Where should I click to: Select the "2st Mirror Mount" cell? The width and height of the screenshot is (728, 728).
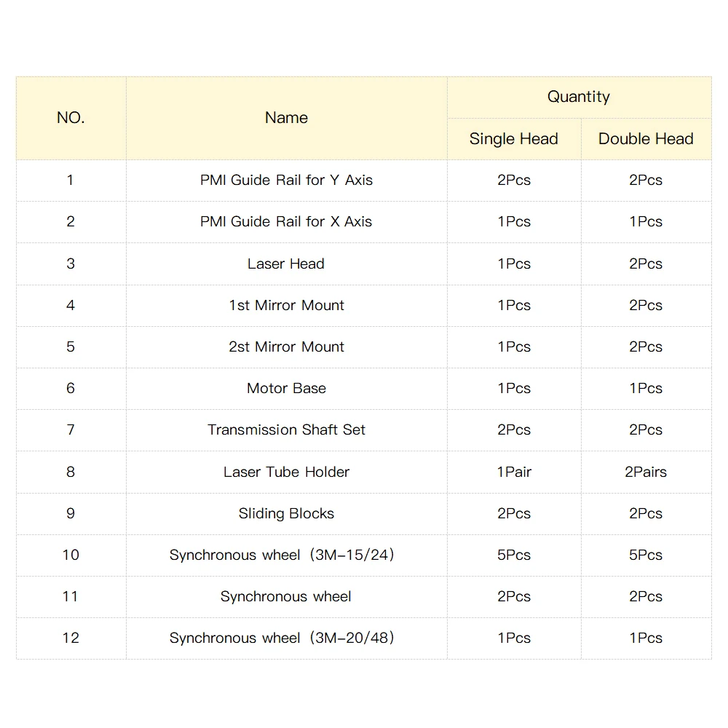tap(286, 347)
